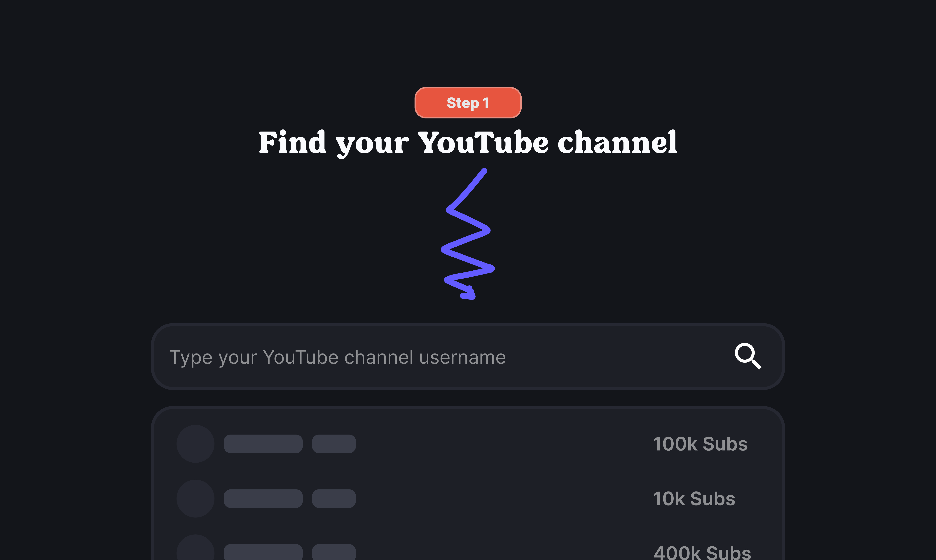Click the placeholder text in search box
The image size is (936, 560).
tap(338, 357)
